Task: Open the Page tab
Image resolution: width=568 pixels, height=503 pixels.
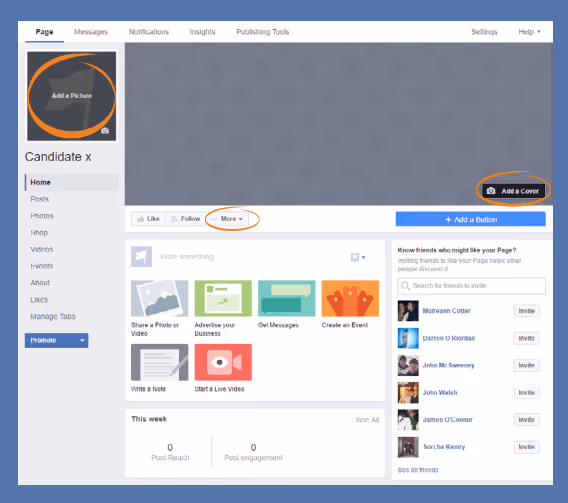Action: [45, 32]
